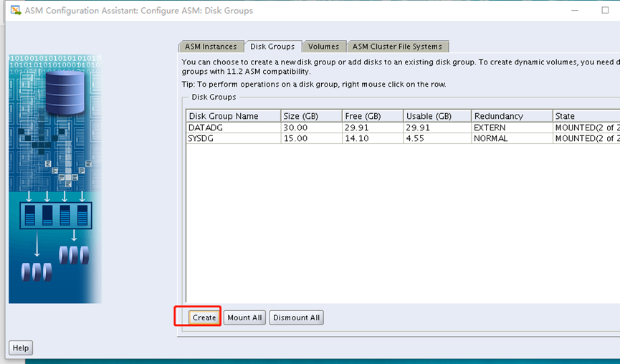Open Help
620x364 pixels.
pyautogui.click(x=21, y=348)
